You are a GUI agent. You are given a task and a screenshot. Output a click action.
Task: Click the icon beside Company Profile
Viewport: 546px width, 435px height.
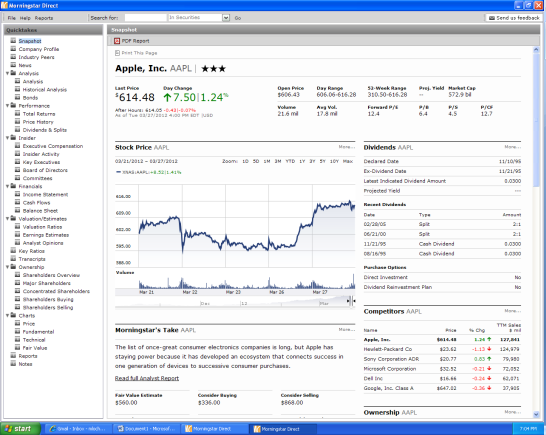[x=13, y=49]
